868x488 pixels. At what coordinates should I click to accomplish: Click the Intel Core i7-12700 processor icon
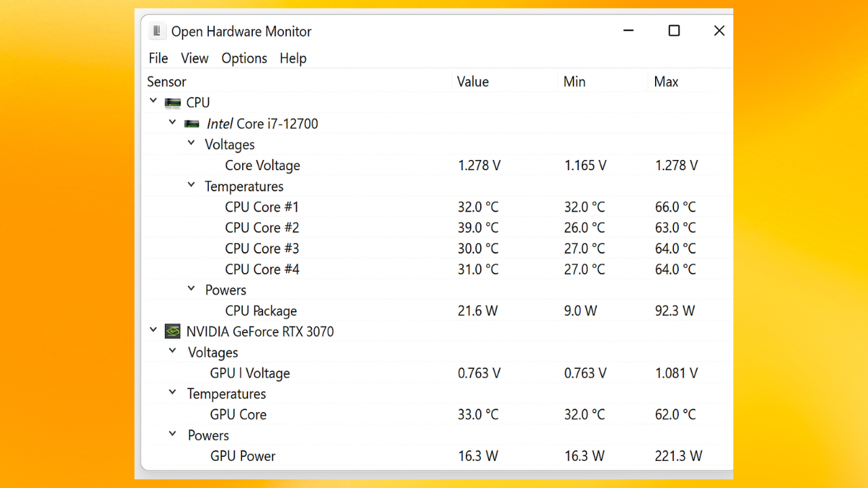(x=193, y=124)
